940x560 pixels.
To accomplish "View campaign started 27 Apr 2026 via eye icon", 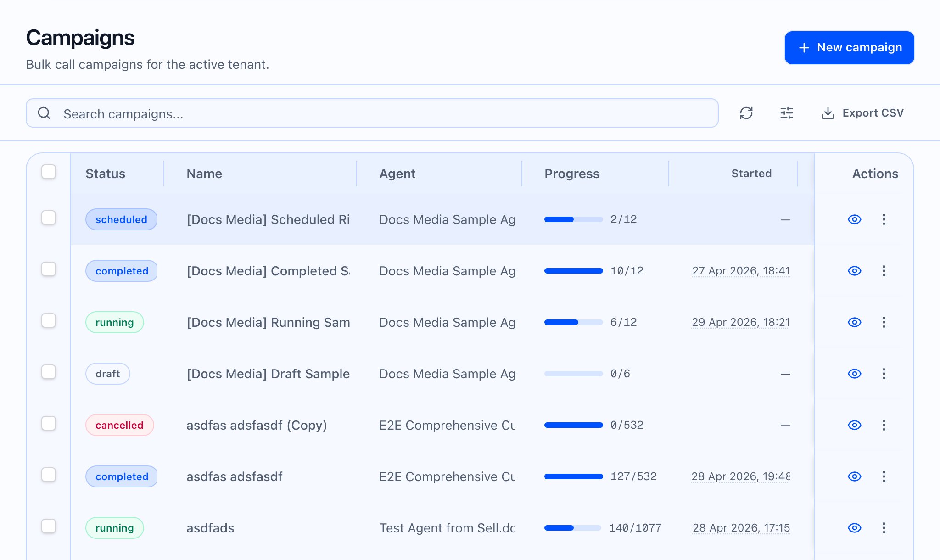I will [854, 271].
